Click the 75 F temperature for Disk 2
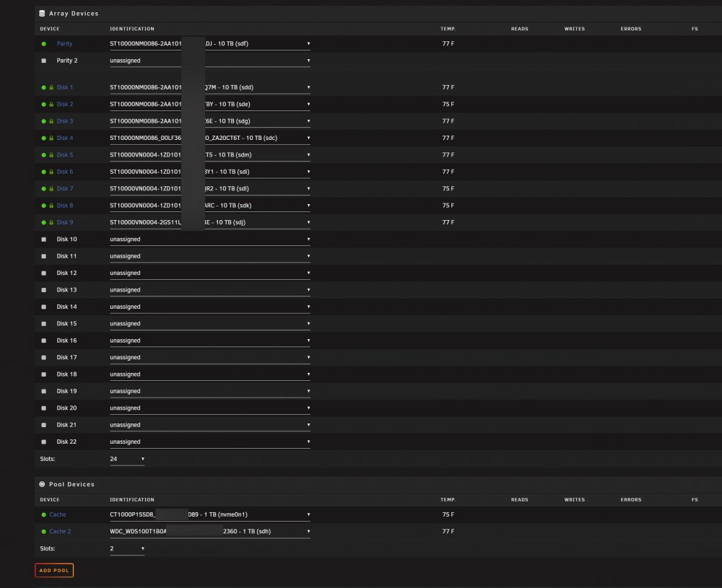Screen dimensions: 722x588 pos(448,105)
